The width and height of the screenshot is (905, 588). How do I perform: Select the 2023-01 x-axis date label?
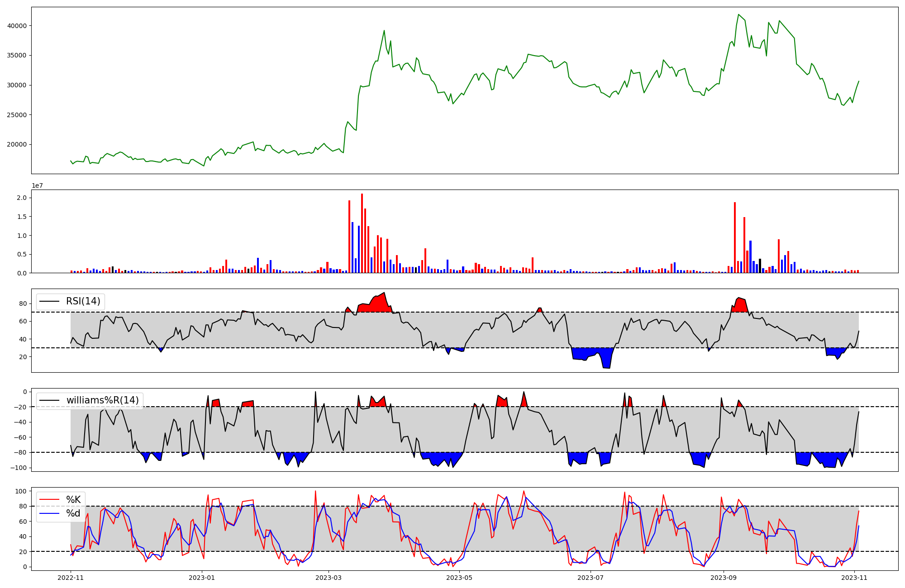(202, 578)
